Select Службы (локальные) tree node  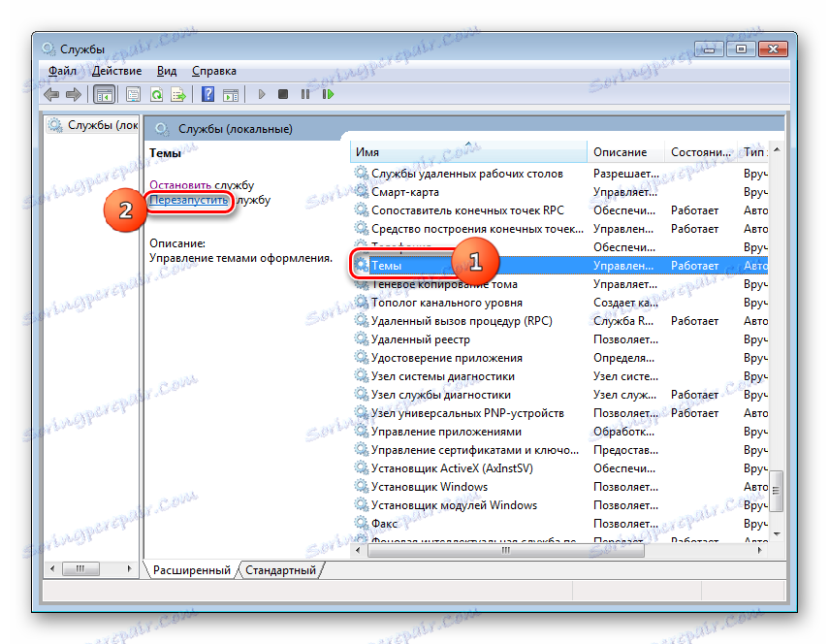93,125
